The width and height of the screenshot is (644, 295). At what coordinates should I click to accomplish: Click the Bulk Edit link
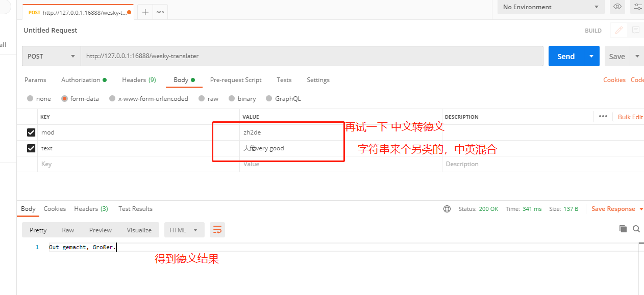[x=630, y=117]
